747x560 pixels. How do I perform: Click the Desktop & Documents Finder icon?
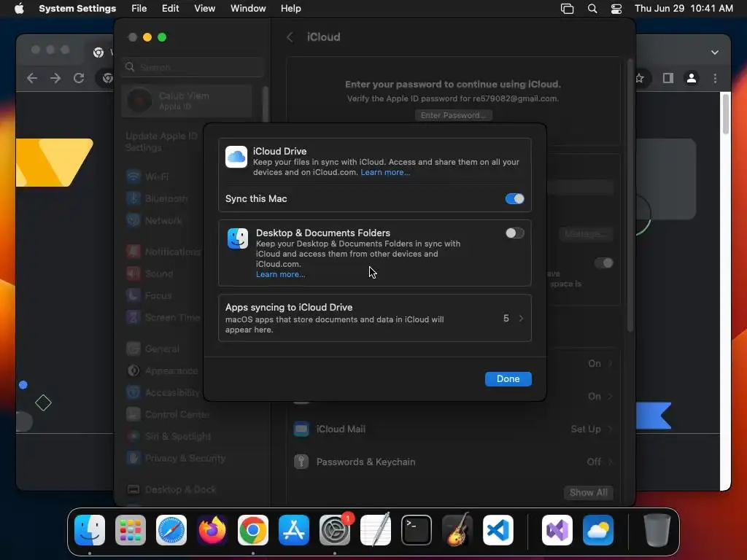pyautogui.click(x=238, y=238)
